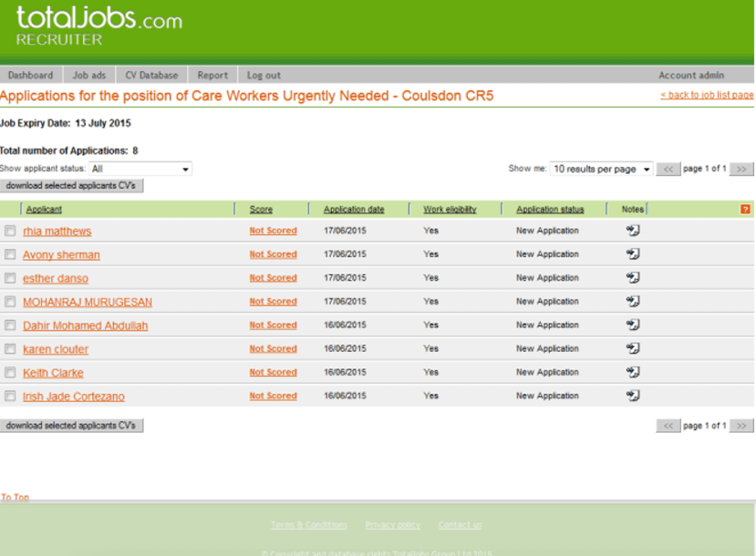756x556 pixels.
Task: Check the box next to karen clouter
Action: click(10, 349)
